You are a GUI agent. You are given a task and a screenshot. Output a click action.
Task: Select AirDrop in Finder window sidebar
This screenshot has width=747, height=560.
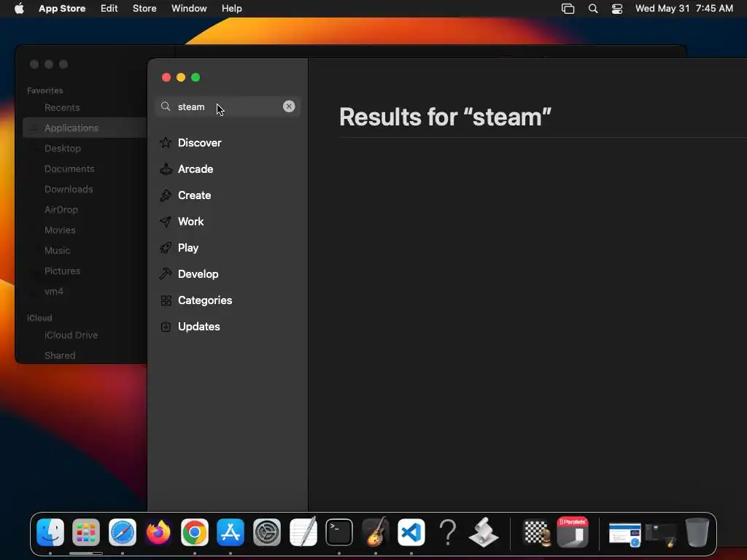61,209
